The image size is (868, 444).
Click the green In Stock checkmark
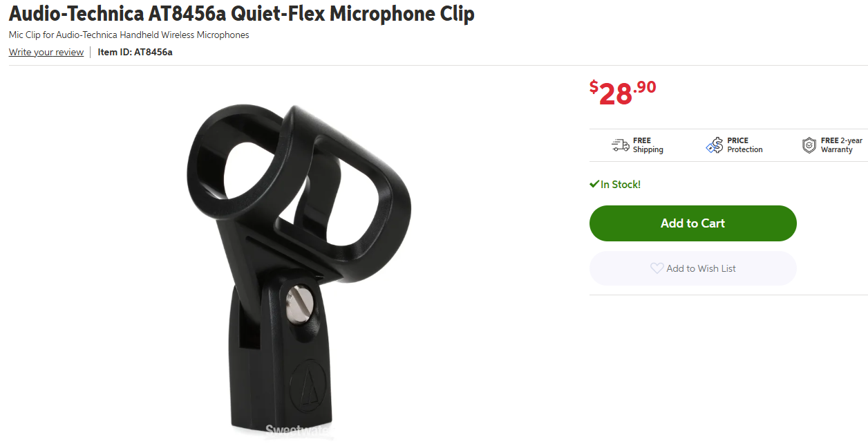[x=594, y=184]
